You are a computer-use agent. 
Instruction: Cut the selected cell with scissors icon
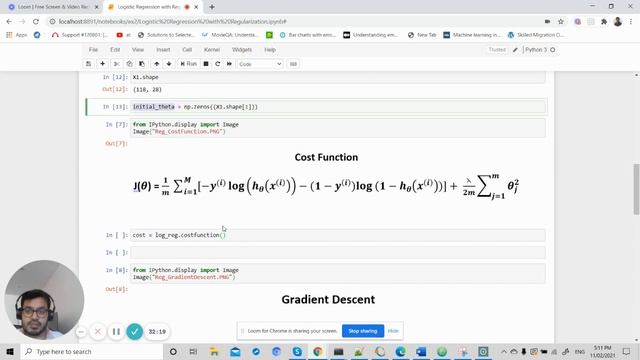[x=117, y=64]
